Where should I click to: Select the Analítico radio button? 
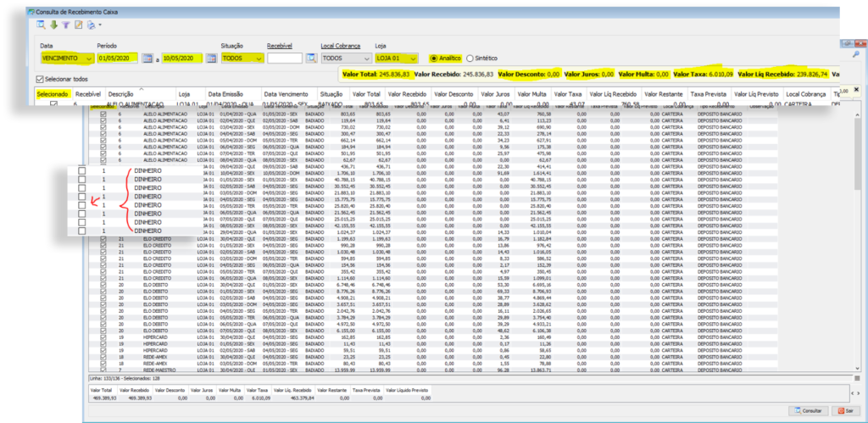[433, 58]
